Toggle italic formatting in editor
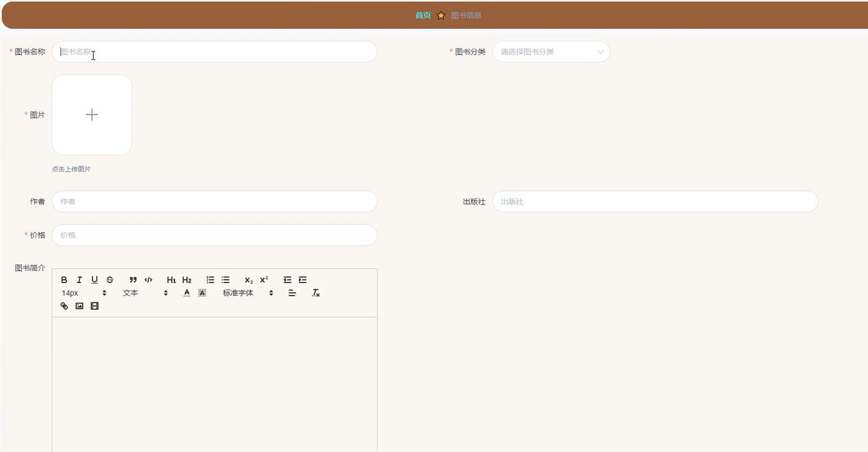The width and height of the screenshot is (868, 452). (x=79, y=280)
